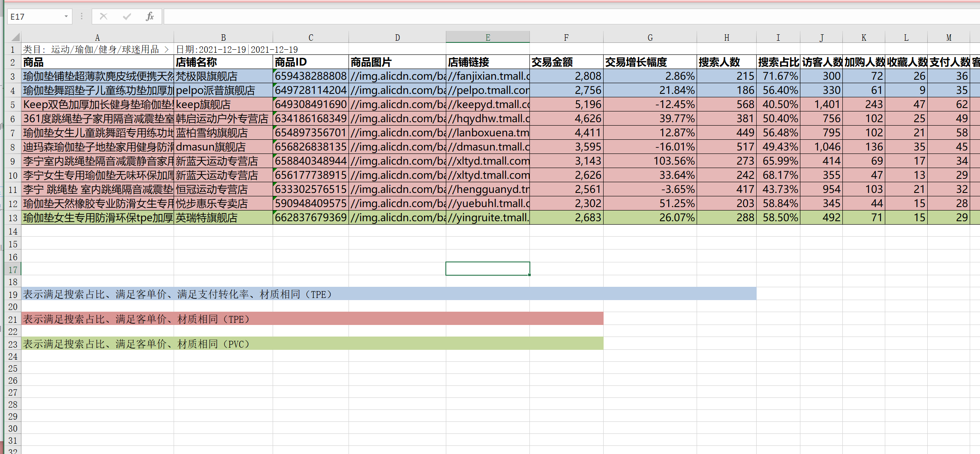Select column B header
Viewport: 980px width, 454px height.
223,37
